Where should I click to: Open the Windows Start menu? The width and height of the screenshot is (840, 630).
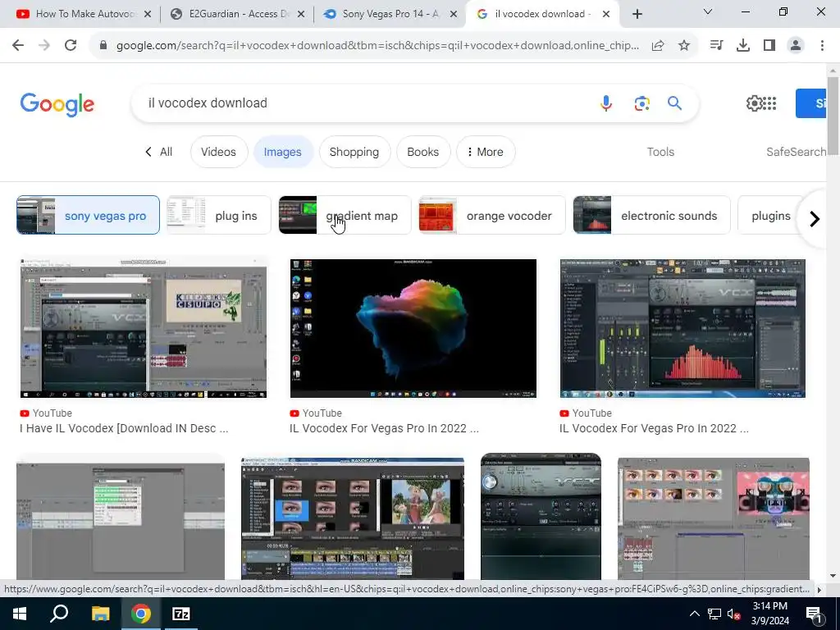[x=20, y=614]
